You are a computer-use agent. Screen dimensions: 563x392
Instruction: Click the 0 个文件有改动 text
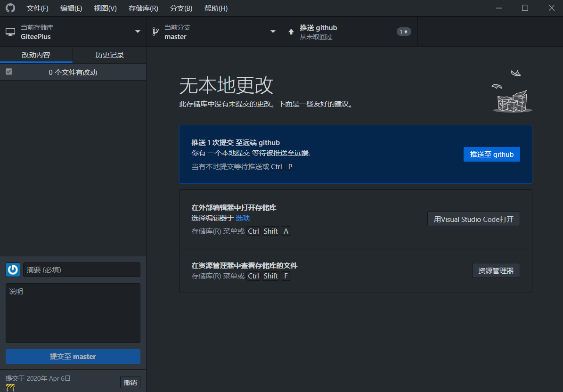(73, 72)
